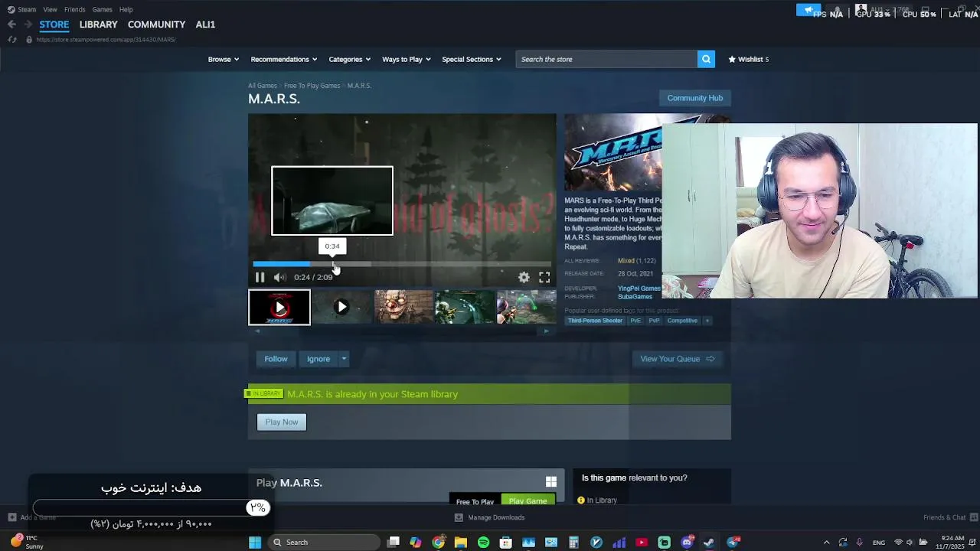The height and width of the screenshot is (551, 980).
Task: Open Google Chrome from the taskbar
Action: tap(438, 542)
